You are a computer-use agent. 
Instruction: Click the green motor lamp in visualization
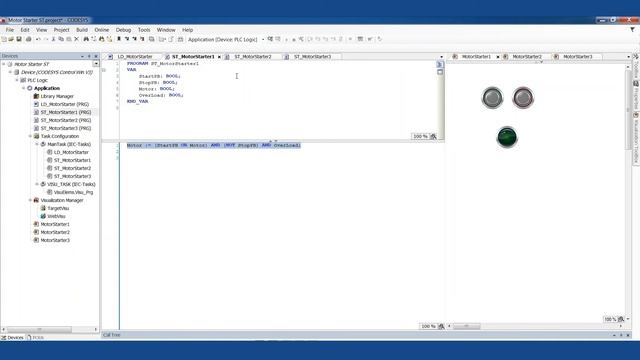[x=507, y=137]
